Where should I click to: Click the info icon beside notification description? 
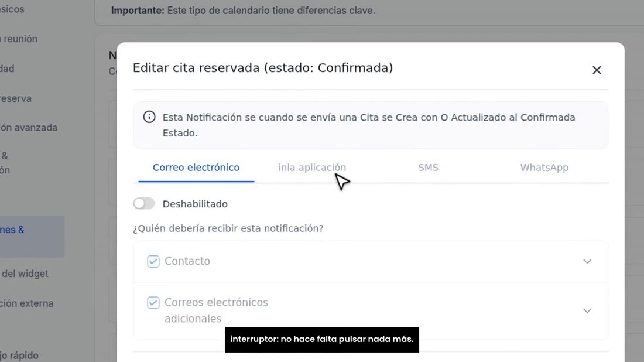[149, 117]
